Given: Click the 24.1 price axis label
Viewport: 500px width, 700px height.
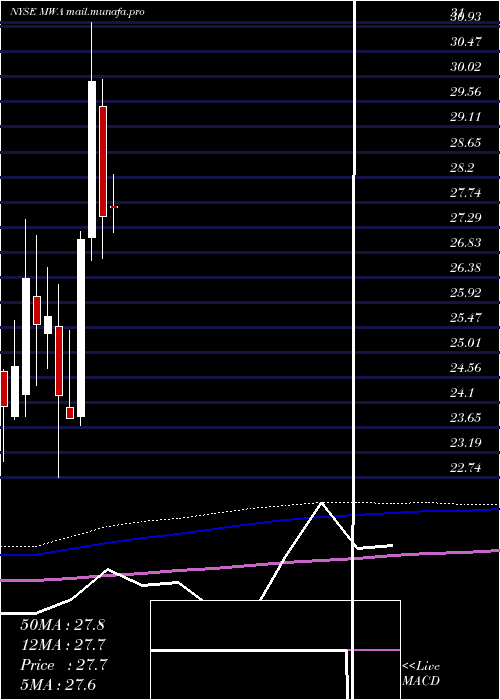Looking at the screenshot, I should point(462,393).
